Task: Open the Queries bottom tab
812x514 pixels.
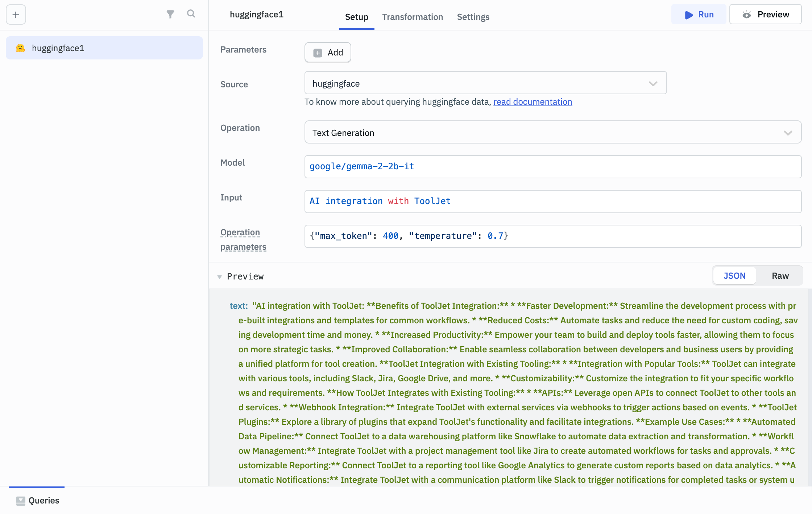Action: point(37,501)
